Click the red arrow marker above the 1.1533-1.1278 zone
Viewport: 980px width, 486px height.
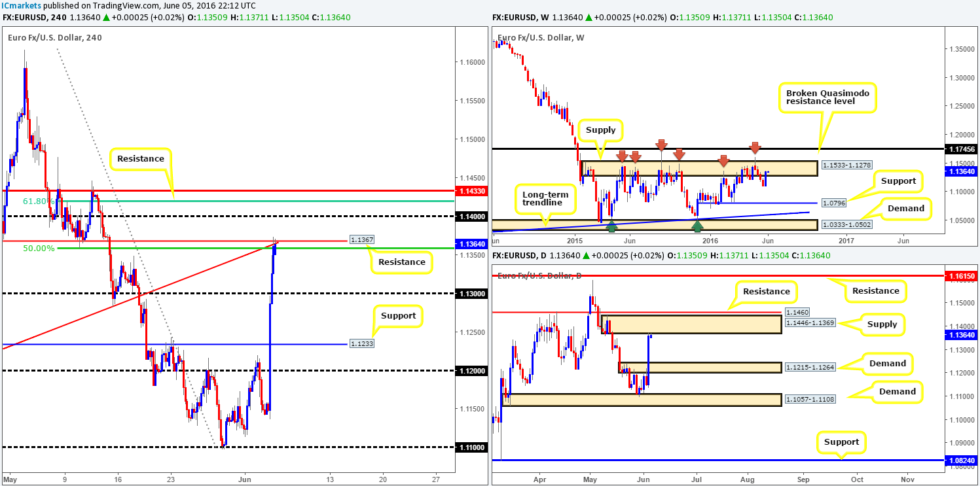point(662,145)
